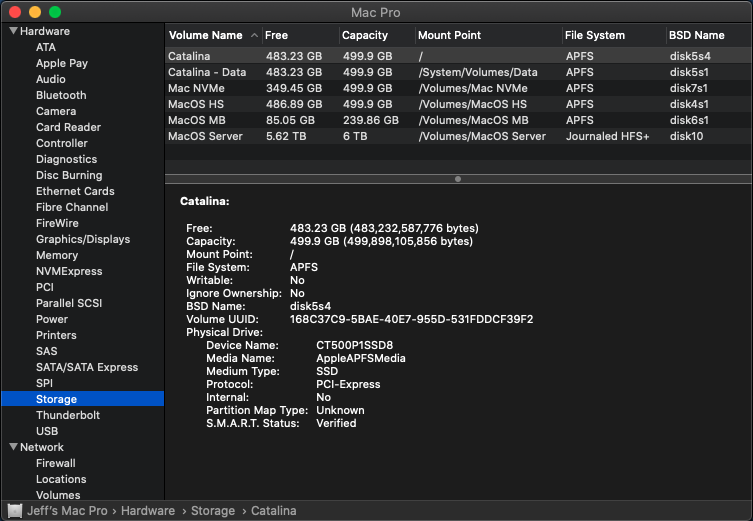753x521 pixels.
Task: Click the Hardware section label
Action: (45, 31)
